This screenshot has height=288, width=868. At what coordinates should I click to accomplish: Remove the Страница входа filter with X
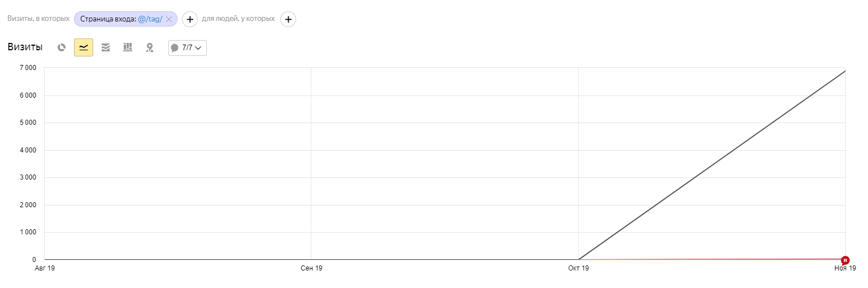pos(168,19)
